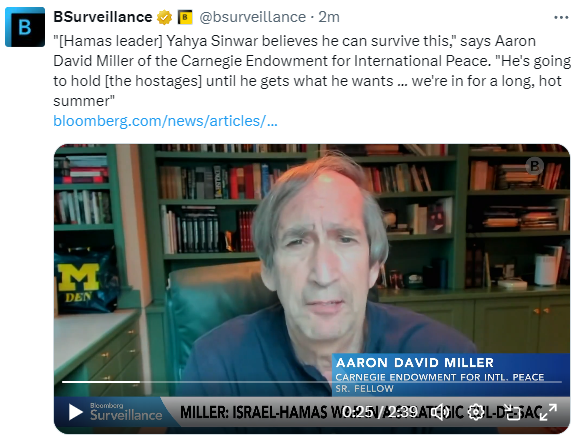Open the tweet's three-dot more menu
This screenshot has height=437, width=578.
(x=561, y=17)
